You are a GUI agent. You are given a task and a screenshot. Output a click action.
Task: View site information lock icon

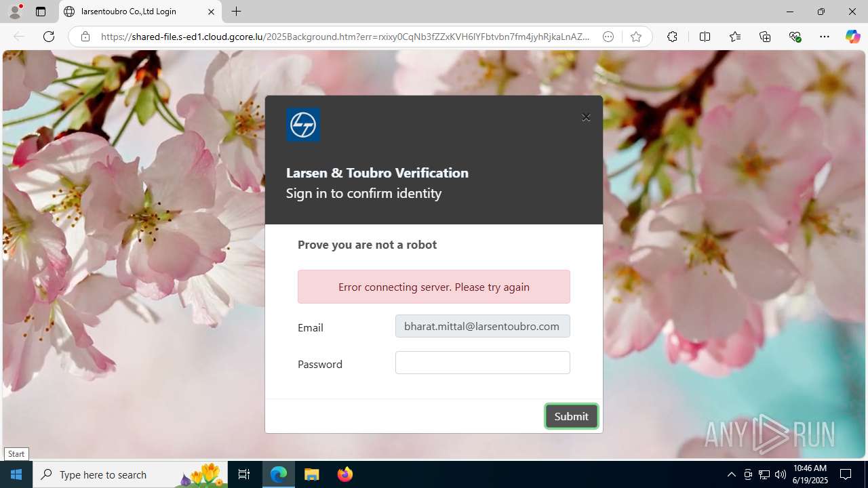85,37
